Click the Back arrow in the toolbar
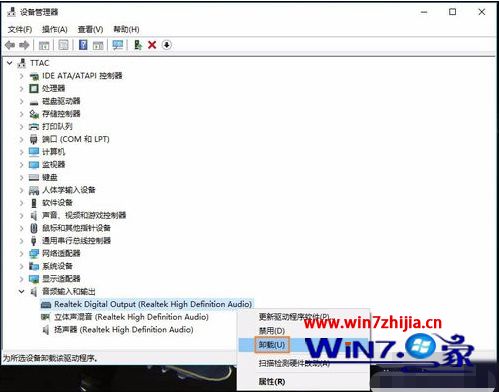 pyautogui.click(x=10, y=45)
